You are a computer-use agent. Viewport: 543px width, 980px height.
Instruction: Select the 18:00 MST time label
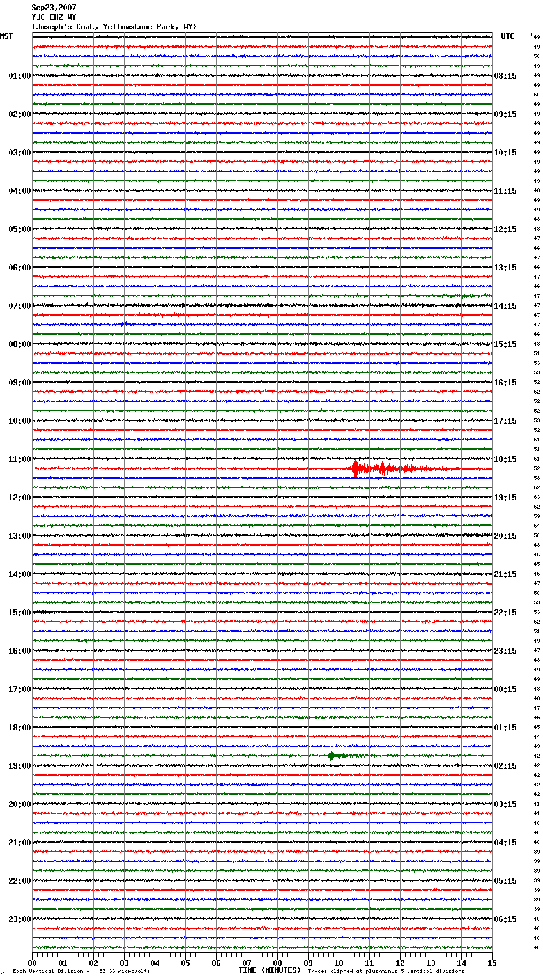coord(20,728)
